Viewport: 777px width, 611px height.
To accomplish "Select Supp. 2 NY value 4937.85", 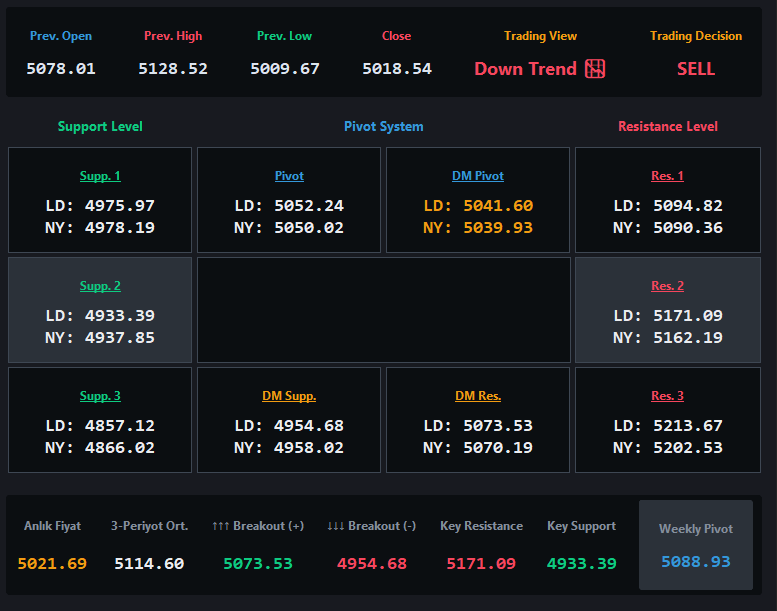I will (120, 338).
